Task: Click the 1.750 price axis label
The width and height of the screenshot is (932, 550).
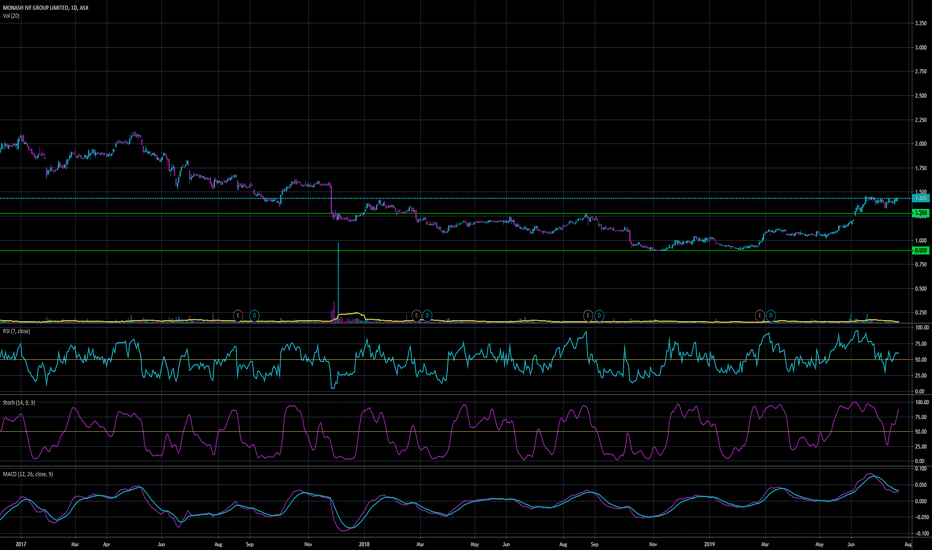Action: [x=921, y=168]
